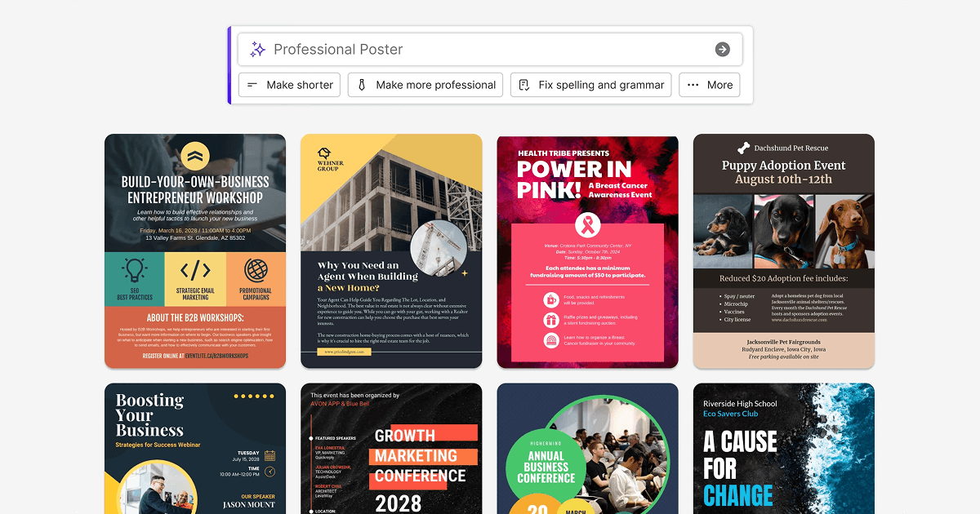
Task: Open the More options dropdown
Action: [710, 85]
